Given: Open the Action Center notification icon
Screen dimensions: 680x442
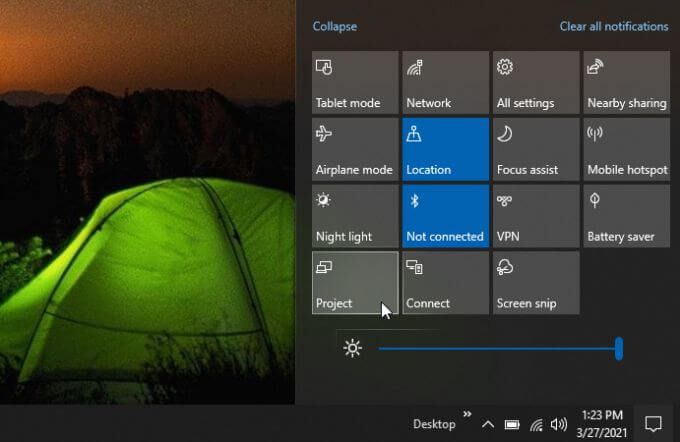Looking at the screenshot, I should coord(653,423).
